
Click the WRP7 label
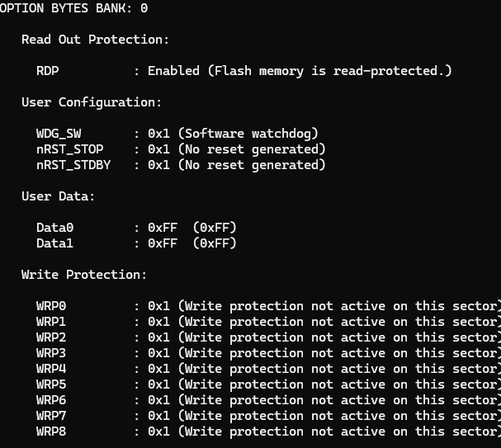tap(51, 416)
